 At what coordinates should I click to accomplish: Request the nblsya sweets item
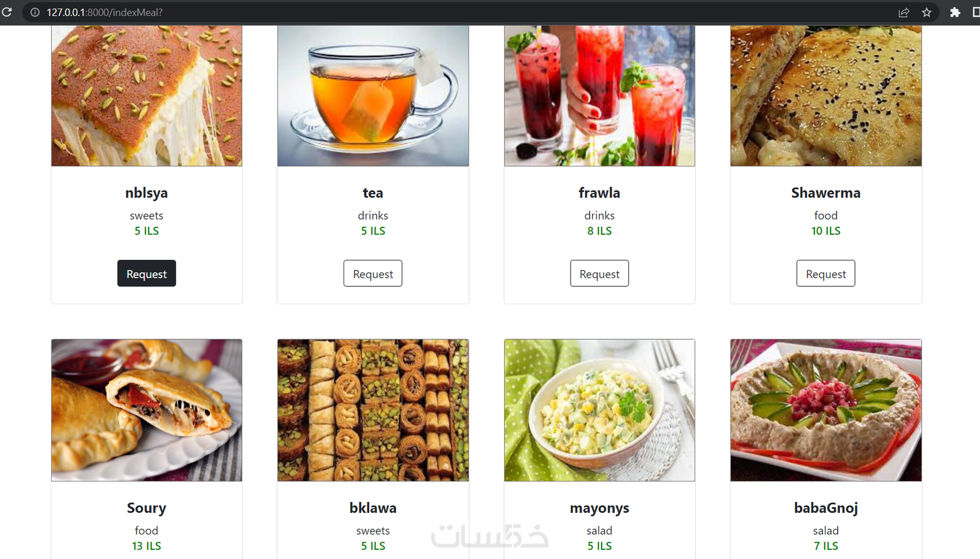coord(146,273)
